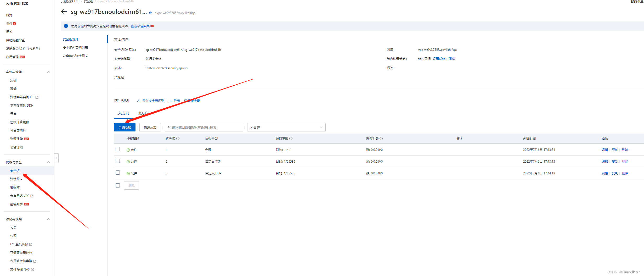Open 发送命令/文件（云助手） in the sidebar
Viewport: 644px width, 276px height.
(x=23, y=49)
